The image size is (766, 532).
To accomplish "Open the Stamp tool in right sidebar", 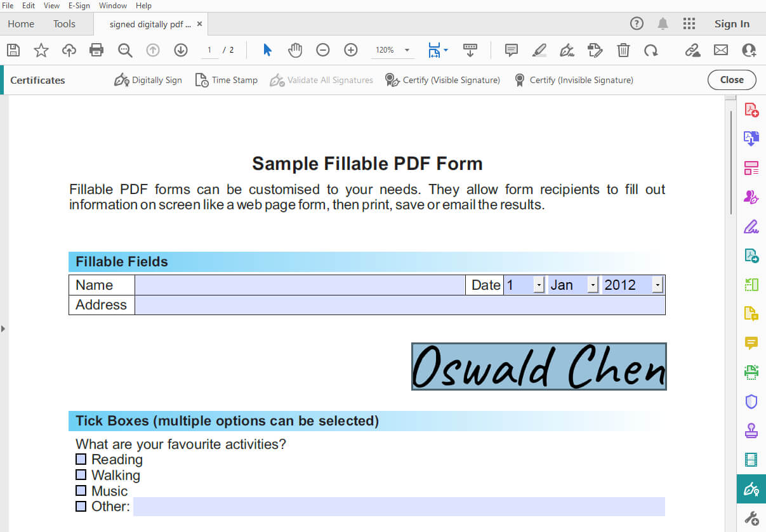I will pos(751,430).
